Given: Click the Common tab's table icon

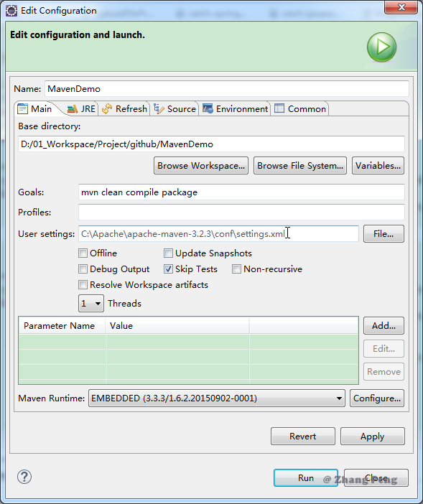Looking at the screenshot, I should [279, 108].
